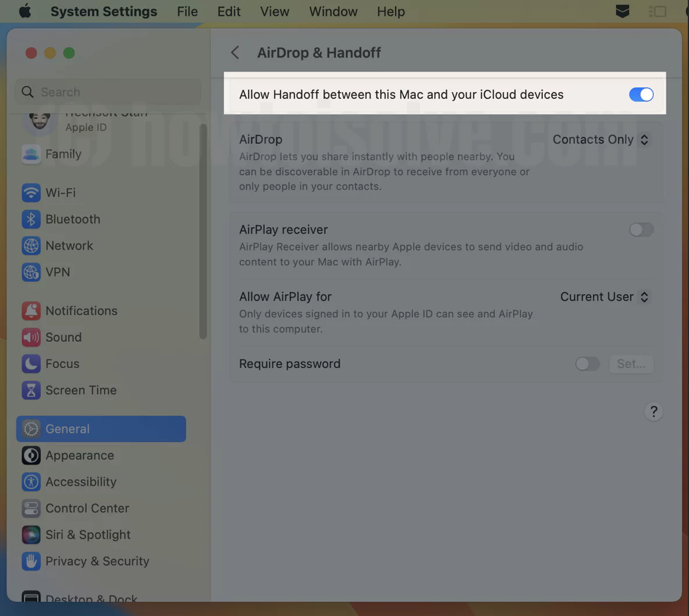Select the General gear icon
This screenshot has width=689, height=616.
(31, 429)
